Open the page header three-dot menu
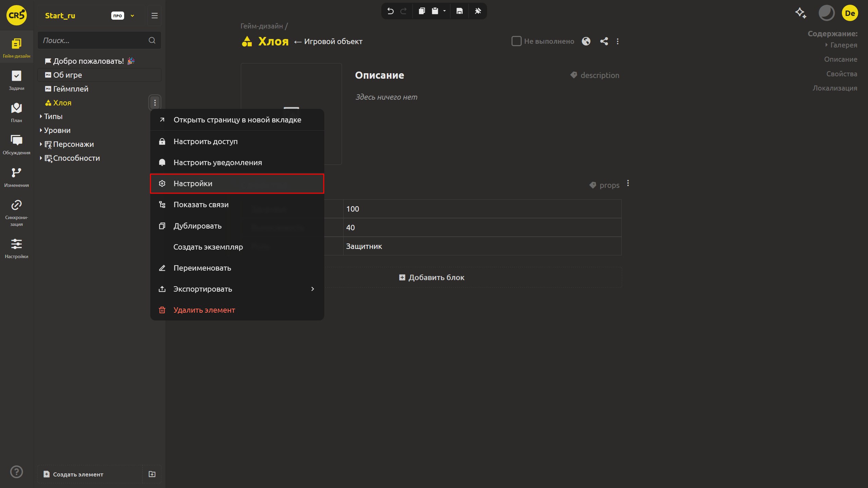The height and width of the screenshot is (488, 868). click(x=617, y=41)
